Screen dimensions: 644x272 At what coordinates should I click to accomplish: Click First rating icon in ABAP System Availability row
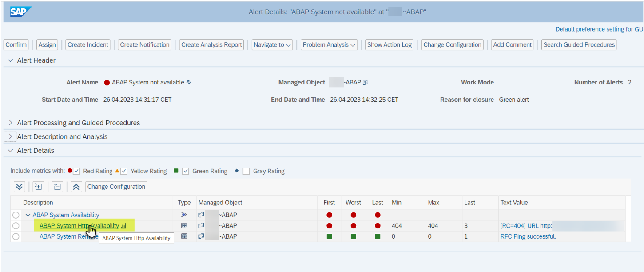click(329, 215)
